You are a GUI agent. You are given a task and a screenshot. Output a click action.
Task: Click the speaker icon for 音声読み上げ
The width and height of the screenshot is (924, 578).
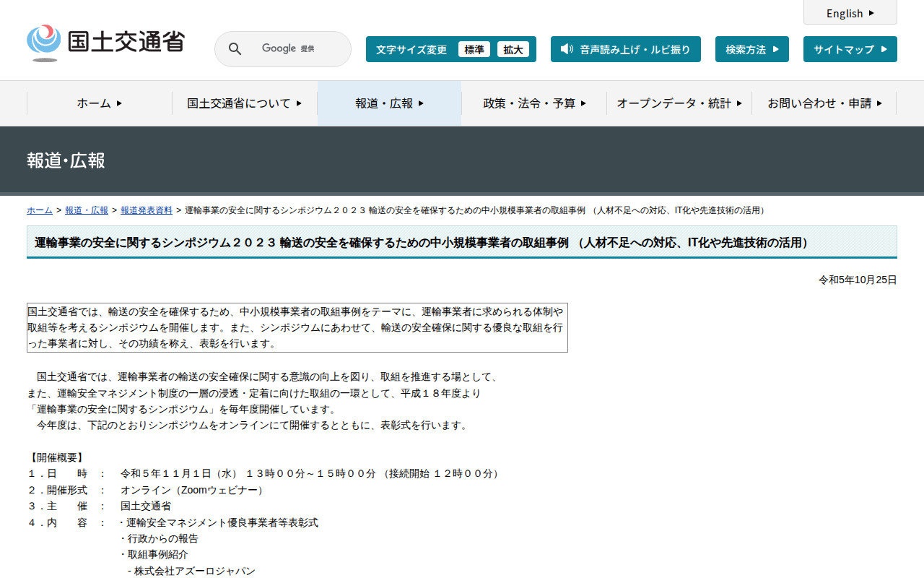click(x=567, y=49)
